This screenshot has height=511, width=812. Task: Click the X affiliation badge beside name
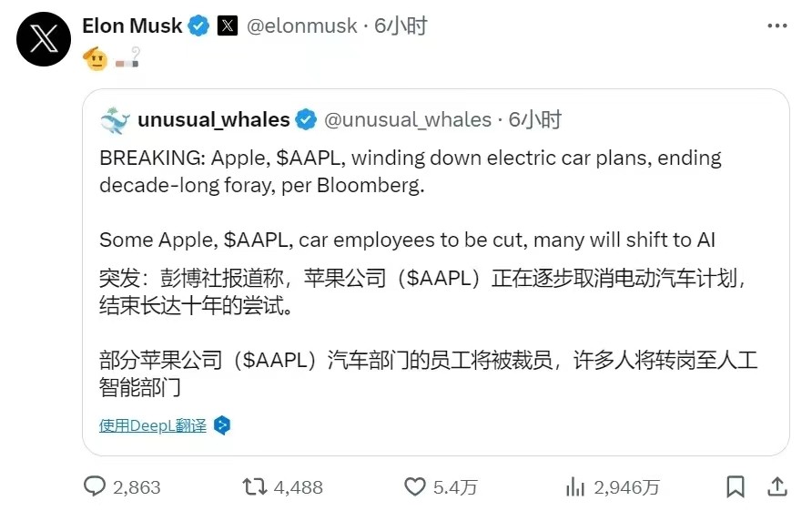pos(228,26)
